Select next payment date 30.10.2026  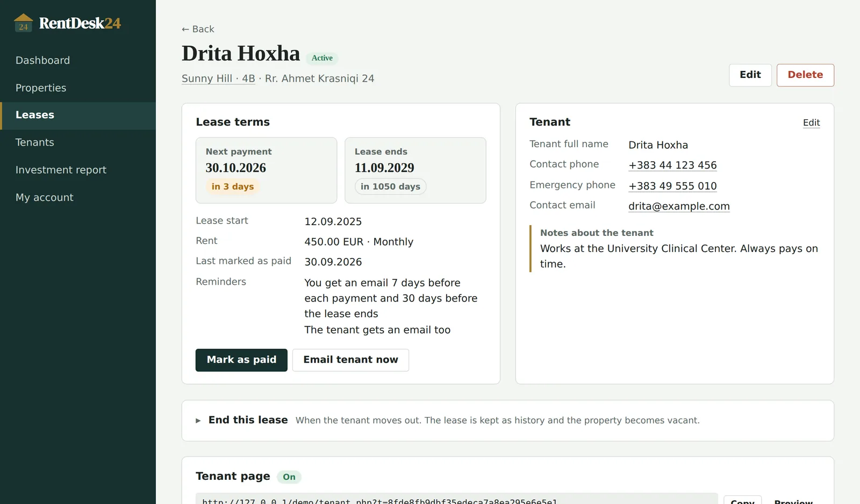(x=236, y=168)
